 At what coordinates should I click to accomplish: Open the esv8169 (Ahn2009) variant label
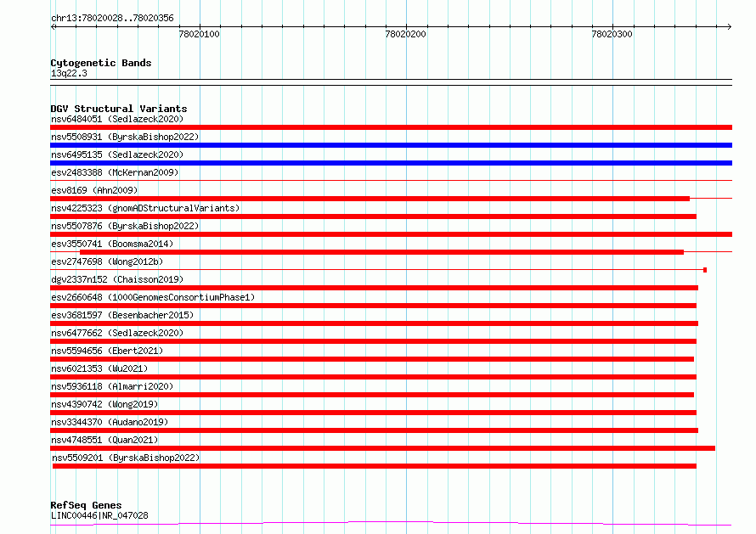[94, 190]
